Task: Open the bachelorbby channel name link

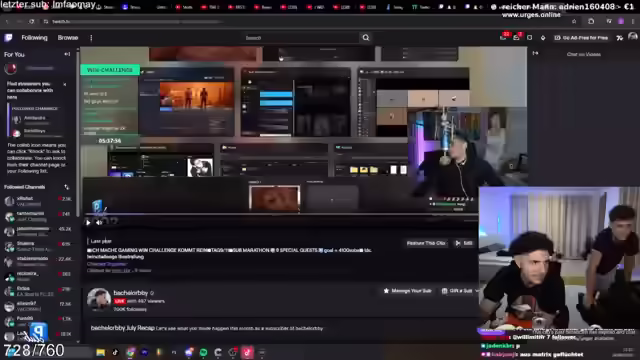Action: click(x=131, y=293)
